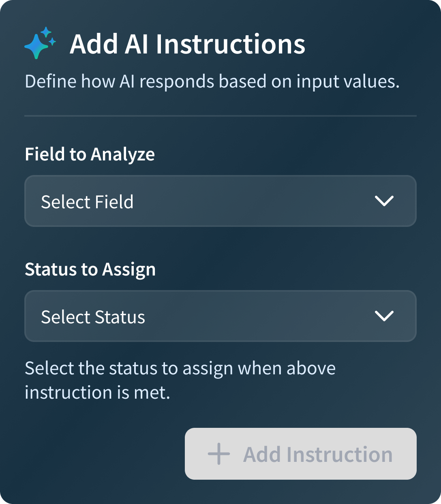Screen dimensions: 441x504
Task: Click the divider line under the subtitle
Action: tap(220, 116)
